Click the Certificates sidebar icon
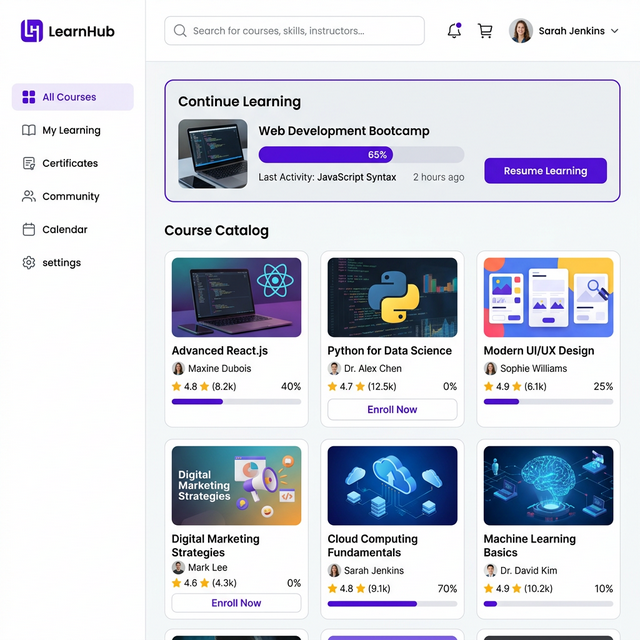640x640 pixels. [29, 163]
